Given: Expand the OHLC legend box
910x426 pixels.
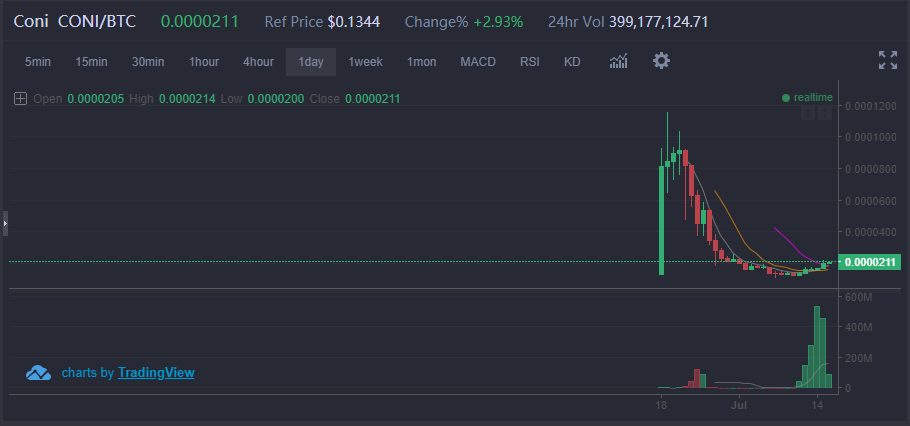Looking at the screenshot, I should pos(20,98).
